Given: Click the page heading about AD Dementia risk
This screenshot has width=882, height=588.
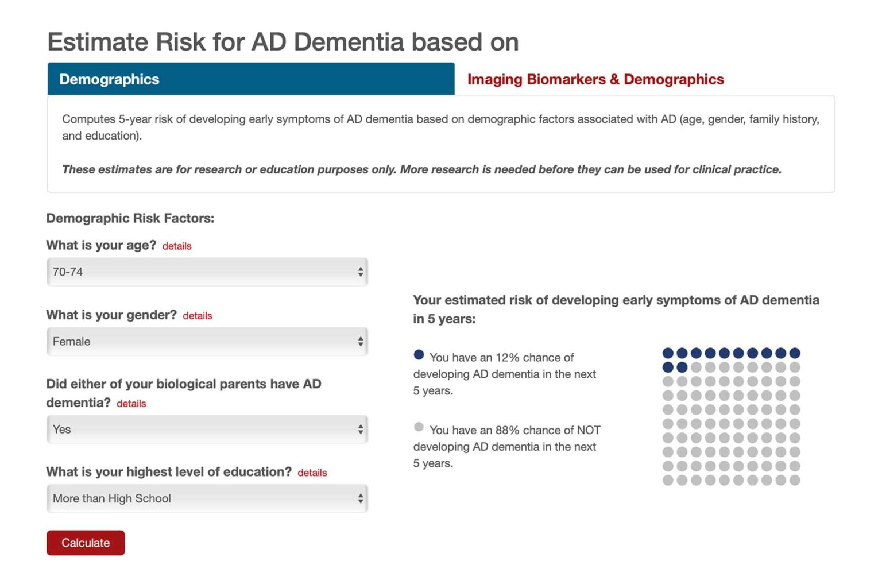Looking at the screenshot, I should [x=283, y=41].
